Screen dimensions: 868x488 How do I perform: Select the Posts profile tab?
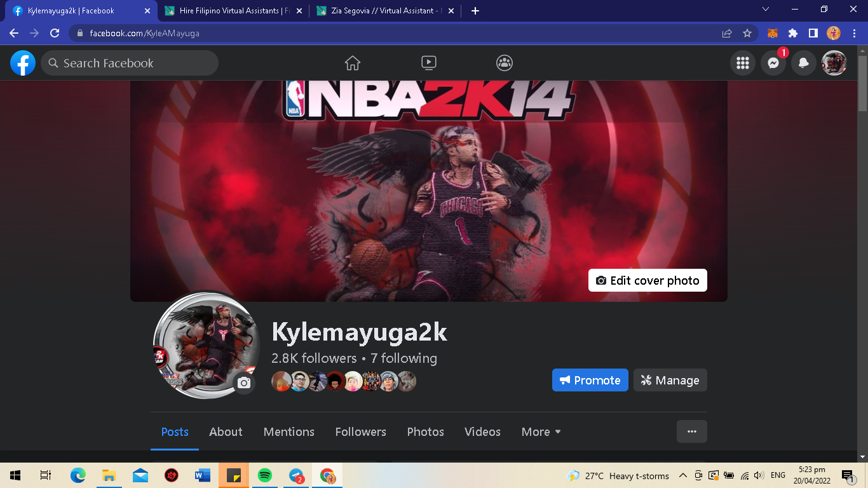[x=175, y=432]
